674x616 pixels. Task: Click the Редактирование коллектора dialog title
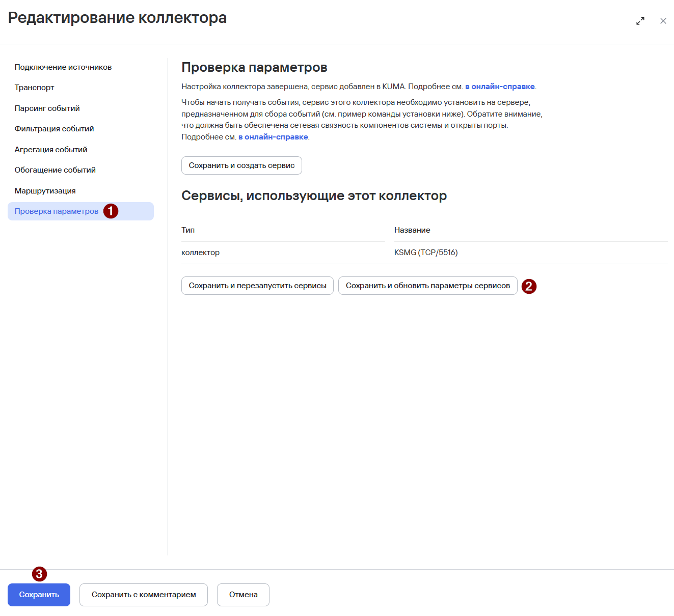(x=117, y=18)
